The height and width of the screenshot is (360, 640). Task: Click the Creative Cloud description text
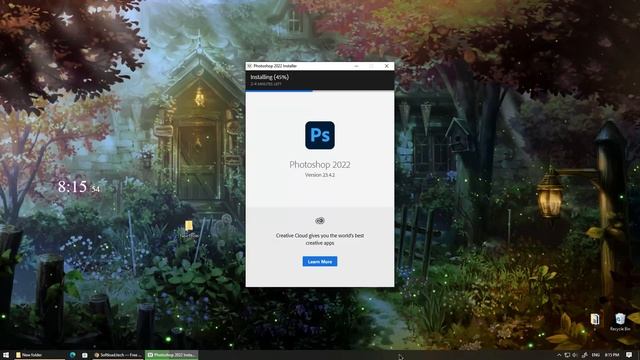(x=320, y=239)
